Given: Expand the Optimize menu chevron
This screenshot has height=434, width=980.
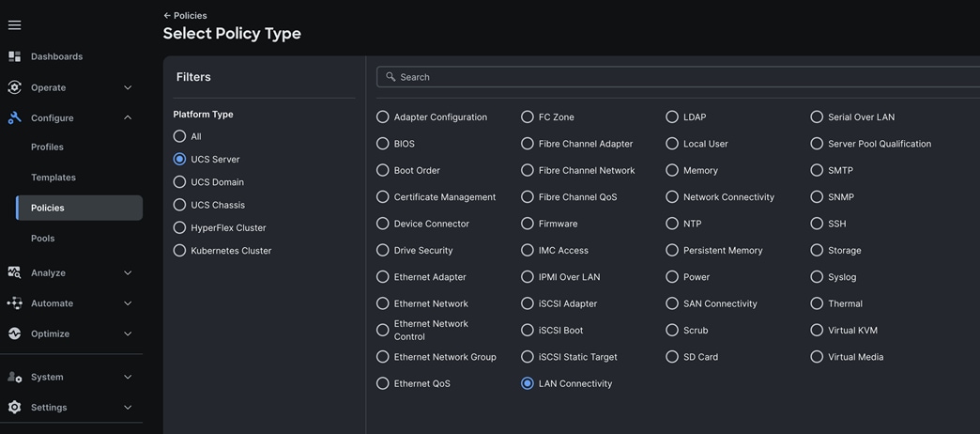Looking at the screenshot, I should tap(128, 333).
